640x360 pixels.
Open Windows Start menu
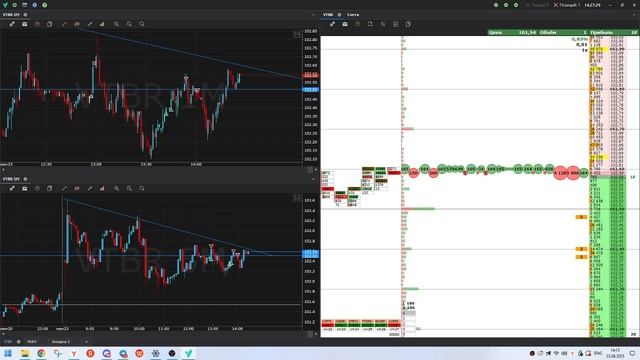click(7, 353)
